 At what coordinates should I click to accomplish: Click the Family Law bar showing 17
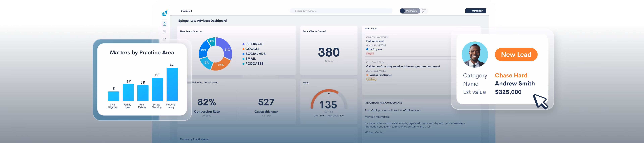coord(128,92)
